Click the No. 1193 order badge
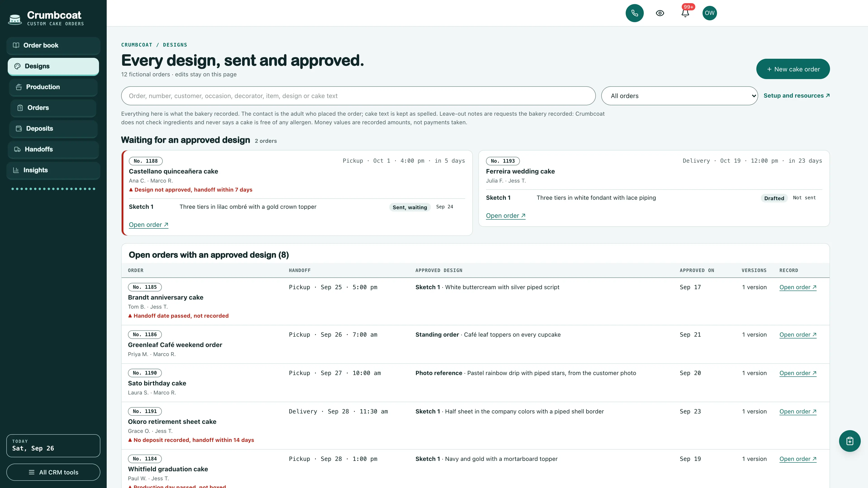Image resolution: width=868 pixels, height=488 pixels. 503,161
